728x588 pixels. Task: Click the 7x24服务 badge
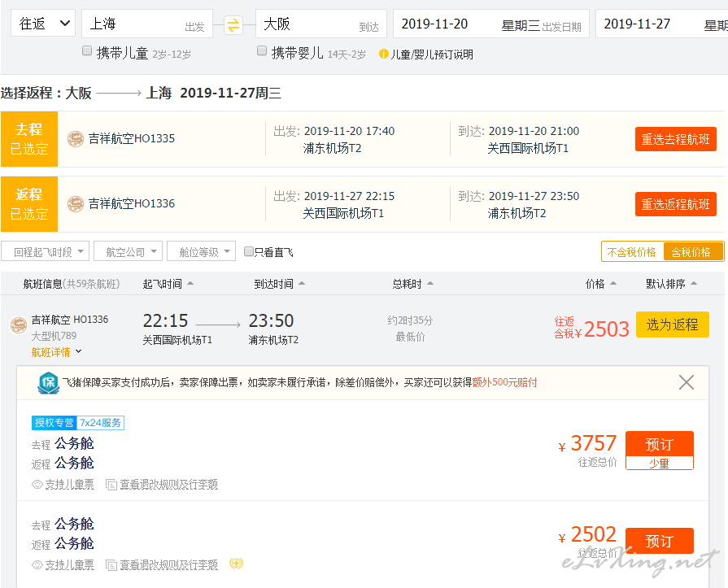(x=100, y=423)
